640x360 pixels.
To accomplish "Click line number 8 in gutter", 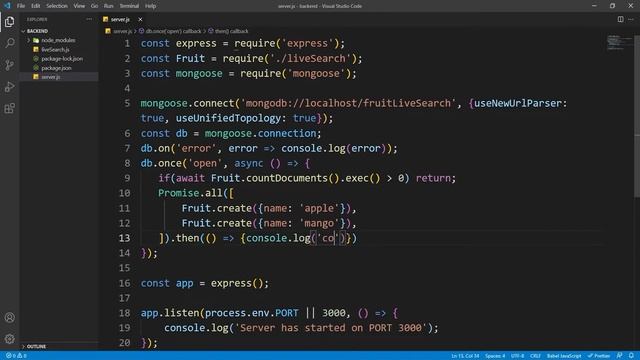I will (x=127, y=163).
